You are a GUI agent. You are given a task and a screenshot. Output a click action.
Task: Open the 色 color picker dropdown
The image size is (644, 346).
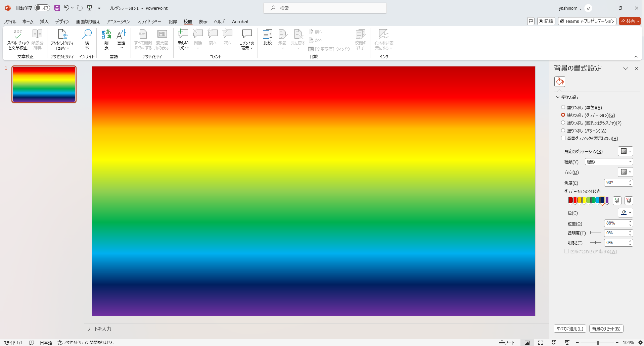tap(626, 213)
